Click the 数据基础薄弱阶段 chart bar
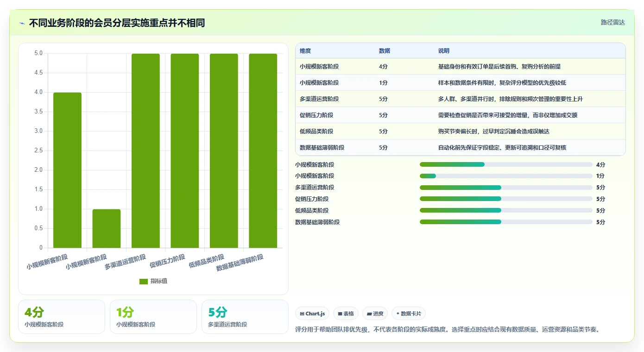Image resolution: width=644 pixels, height=352 pixels. (263, 151)
